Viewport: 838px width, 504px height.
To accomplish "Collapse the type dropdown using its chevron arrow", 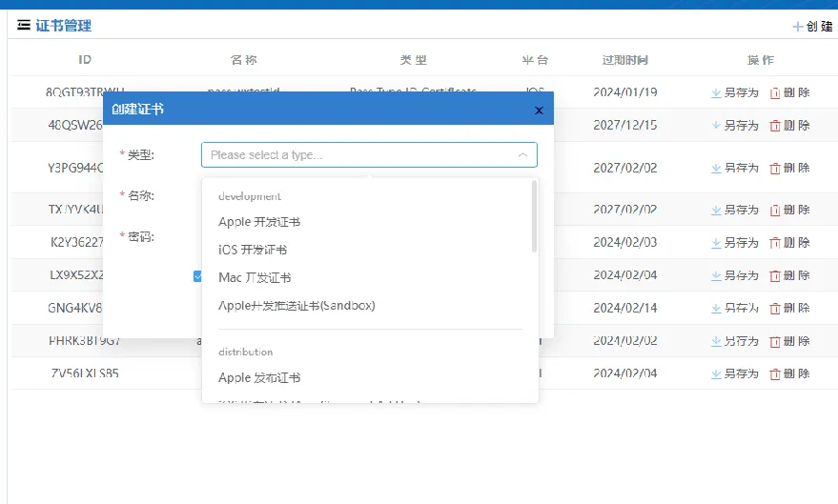I will pyautogui.click(x=522, y=155).
